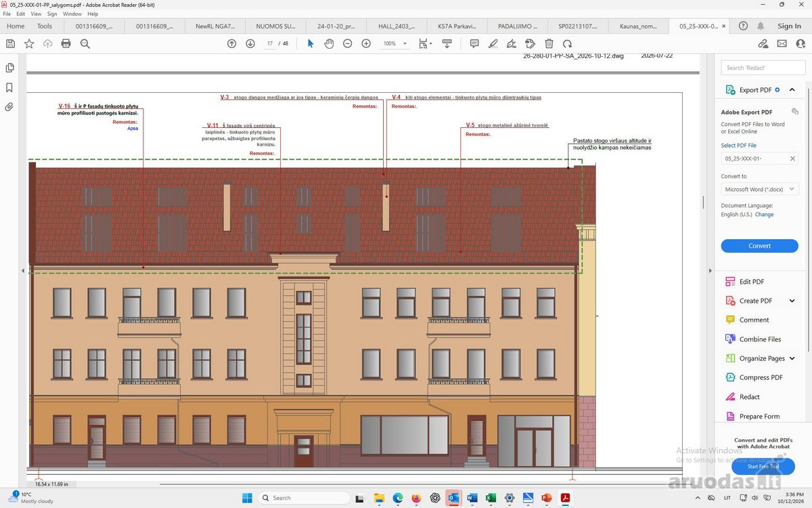
Task: Click the scrolling mode keyboard icon
Action: tap(447, 43)
